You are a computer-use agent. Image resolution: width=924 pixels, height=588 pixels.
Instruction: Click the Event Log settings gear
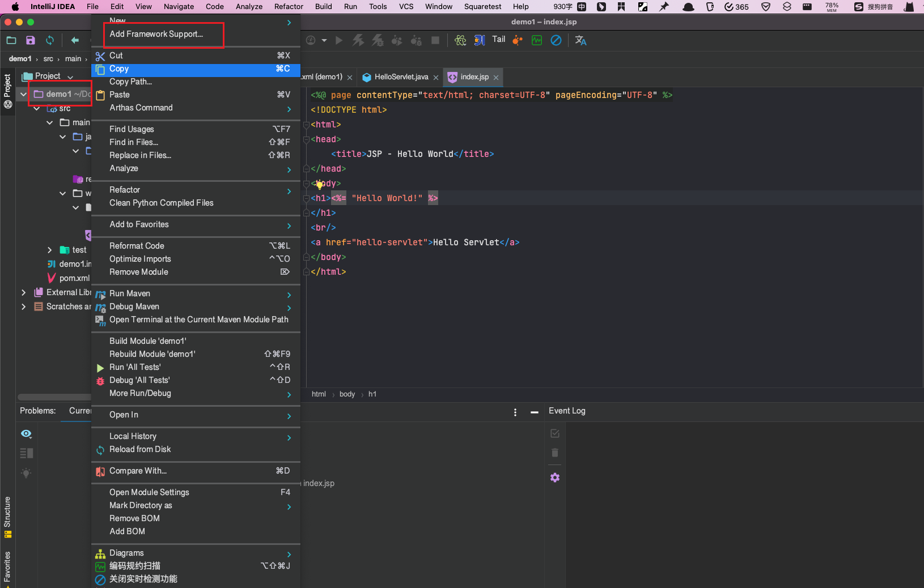[x=555, y=478]
